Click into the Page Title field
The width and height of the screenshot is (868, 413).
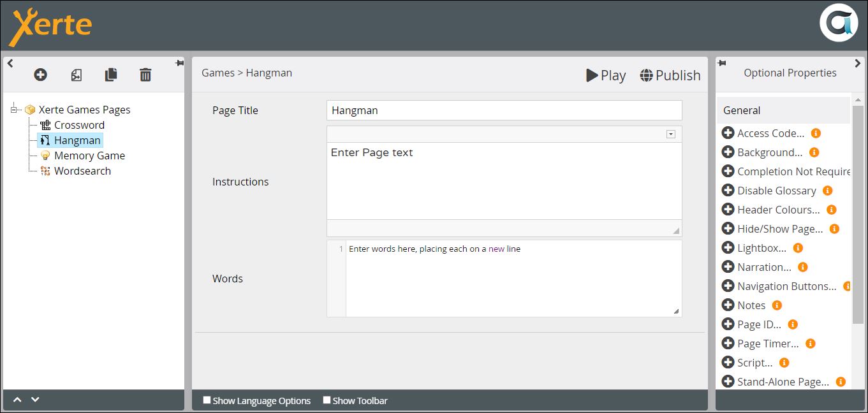tap(504, 110)
